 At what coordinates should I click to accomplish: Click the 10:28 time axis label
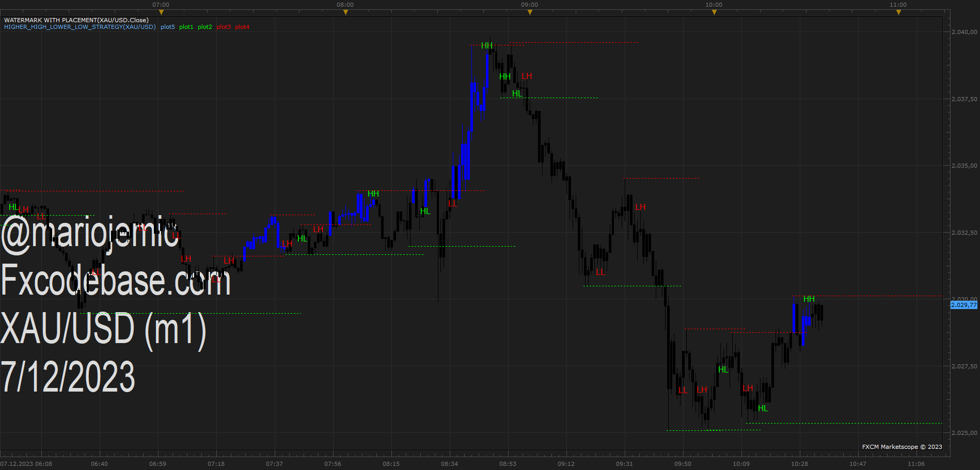click(800, 464)
